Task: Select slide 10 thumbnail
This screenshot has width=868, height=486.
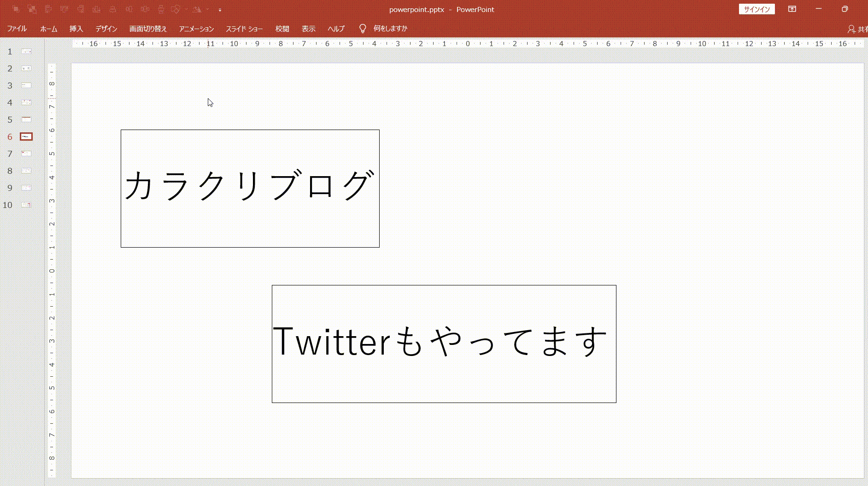Action: [x=27, y=205]
